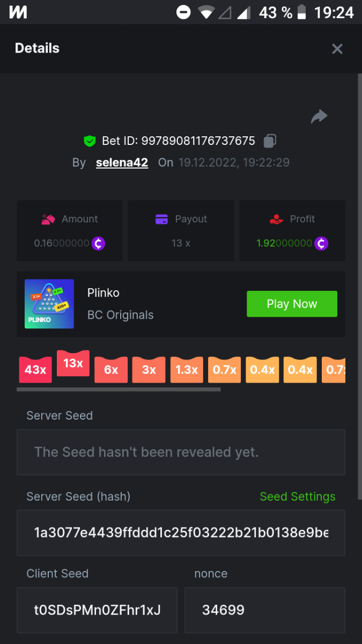Select the 43x multiplier tile

pos(35,370)
